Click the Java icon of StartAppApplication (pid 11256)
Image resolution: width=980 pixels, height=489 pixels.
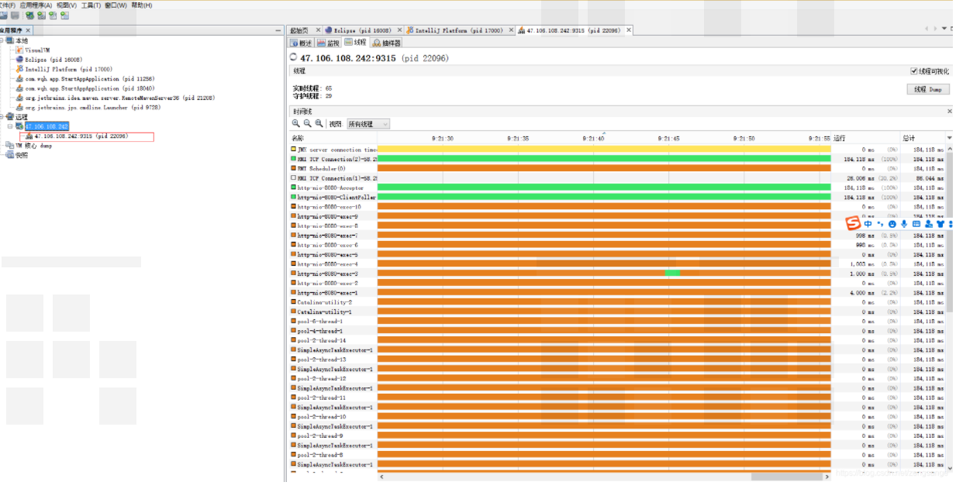19,79
